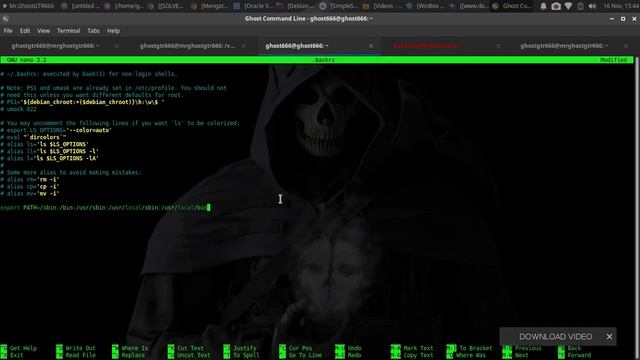This screenshot has width=640, height=360.
Task: Click the Modified status in nano header
Action: (613, 60)
